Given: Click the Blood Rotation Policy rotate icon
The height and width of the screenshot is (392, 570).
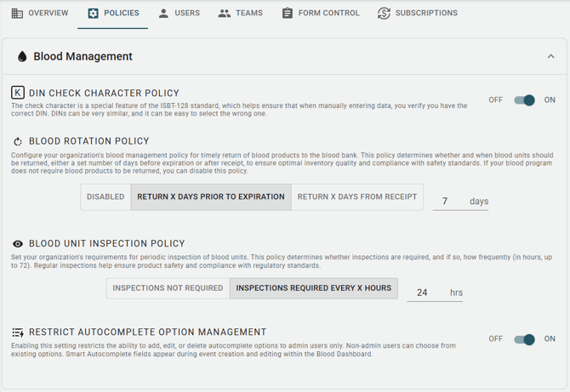Looking at the screenshot, I should click(18, 141).
